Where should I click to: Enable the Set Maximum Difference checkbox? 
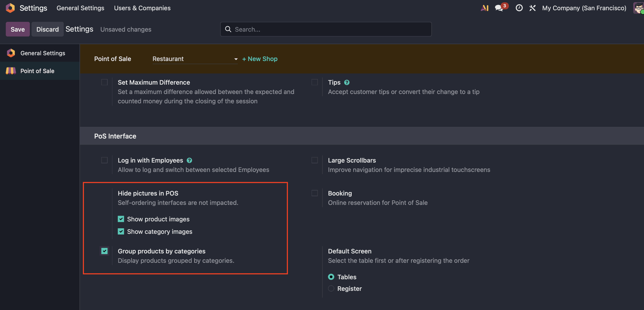click(x=105, y=83)
